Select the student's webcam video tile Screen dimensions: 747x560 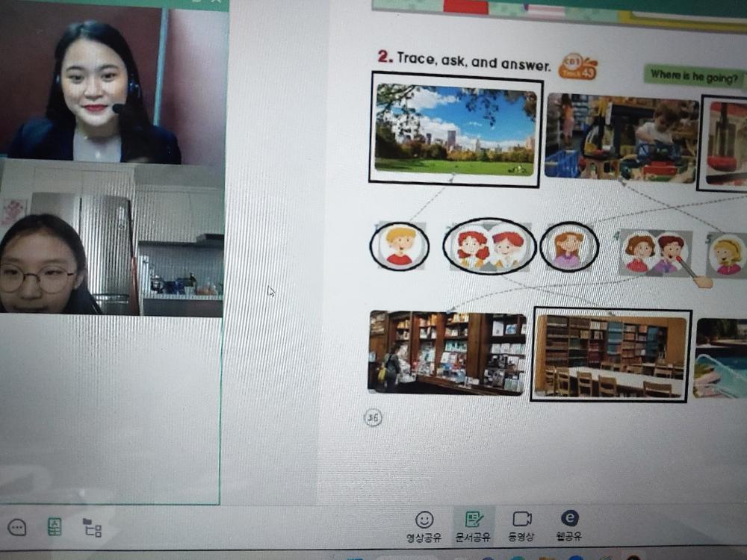pos(112,237)
